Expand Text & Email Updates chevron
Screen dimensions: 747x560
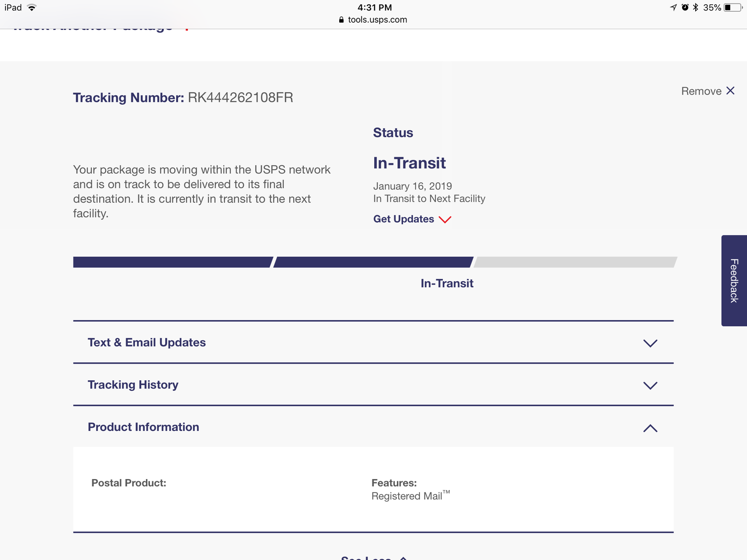click(650, 343)
